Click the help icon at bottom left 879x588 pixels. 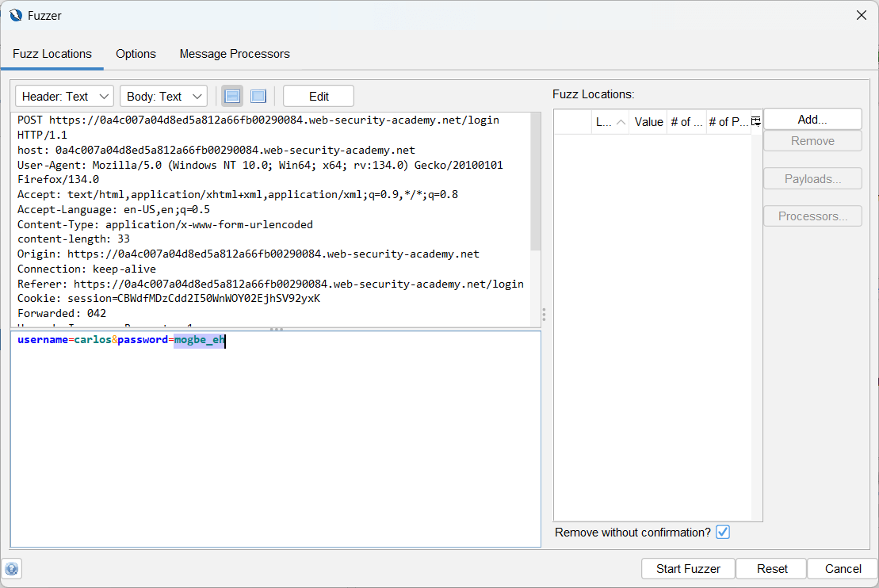click(x=13, y=568)
